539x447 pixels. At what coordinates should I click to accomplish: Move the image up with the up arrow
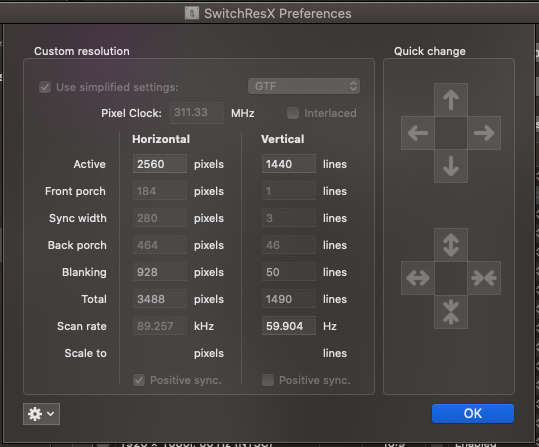(451, 100)
